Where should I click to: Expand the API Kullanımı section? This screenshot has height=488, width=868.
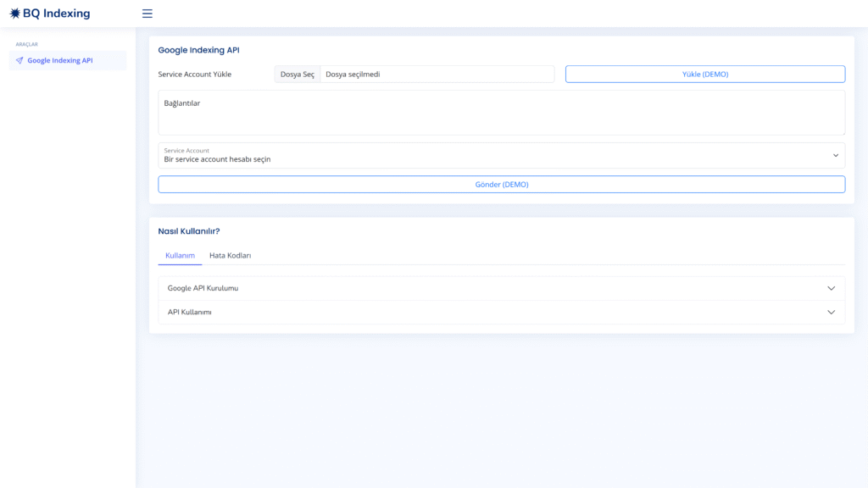(502, 312)
